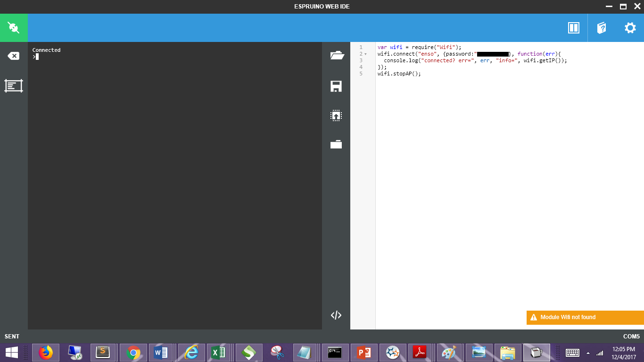Open the help book icon
The image size is (644, 362).
(602, 28)
